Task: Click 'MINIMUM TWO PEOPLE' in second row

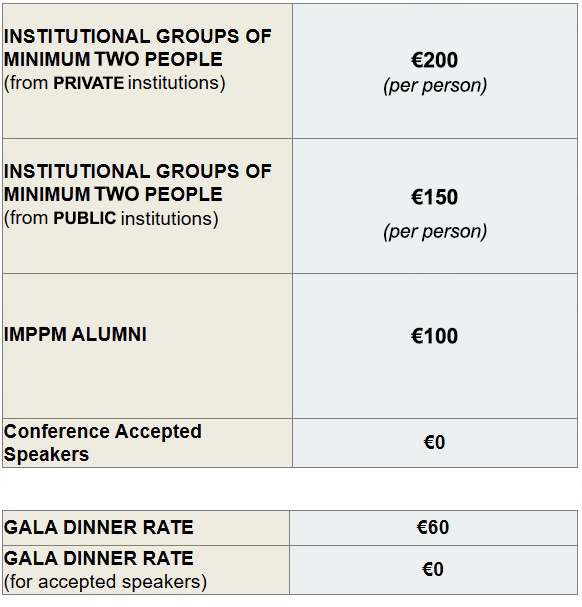Action: coord(113,194)
